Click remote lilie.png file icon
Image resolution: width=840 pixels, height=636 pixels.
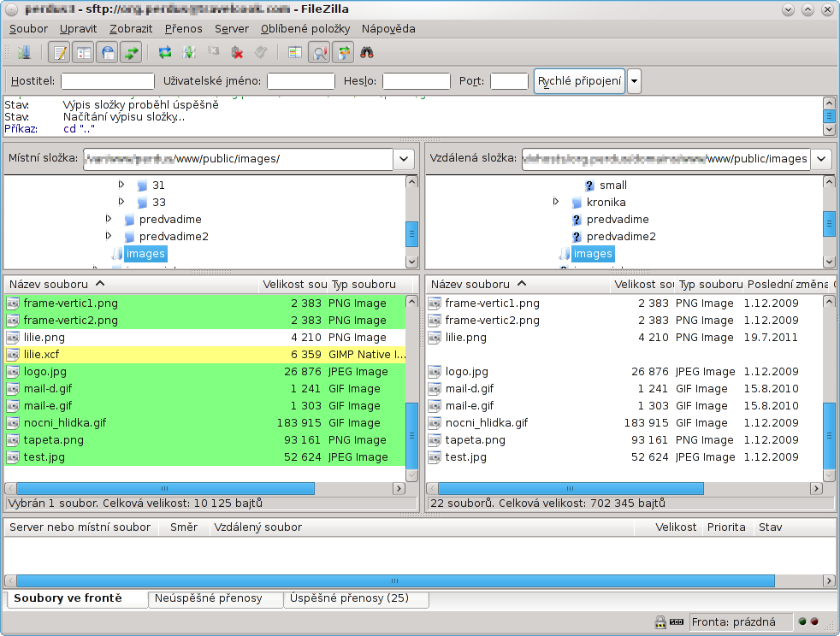(435, 338)
